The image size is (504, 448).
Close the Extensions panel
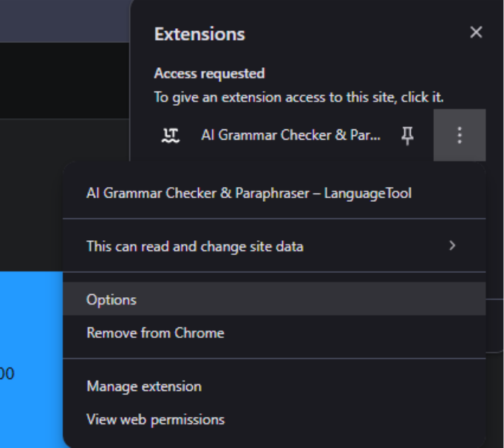tap(476, 33)
